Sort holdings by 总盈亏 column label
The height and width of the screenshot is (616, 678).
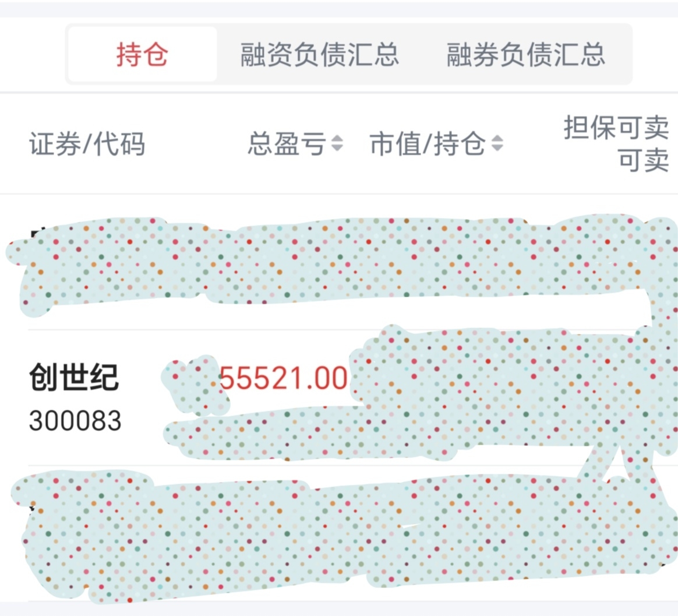click(x=287, y=143)
